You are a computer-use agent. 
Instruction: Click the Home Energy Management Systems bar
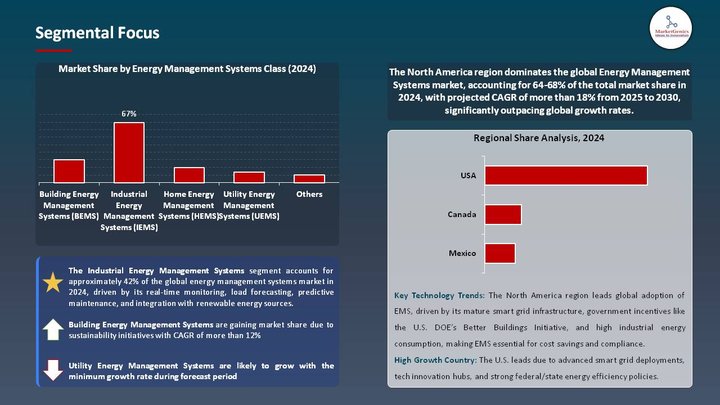click(x=189, y=174)
